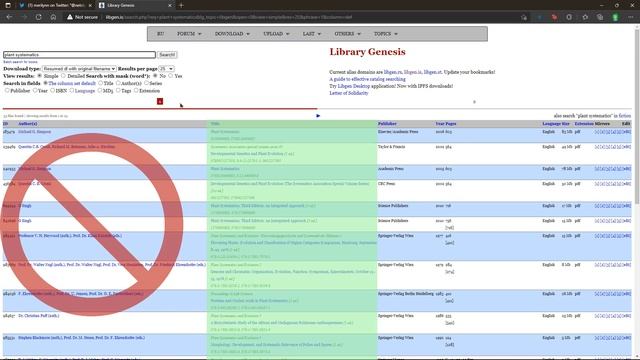Image resolution: width=640 pixels, height=360 pixels.
Task: Set search with mask to No
Action: click(155, 76)
